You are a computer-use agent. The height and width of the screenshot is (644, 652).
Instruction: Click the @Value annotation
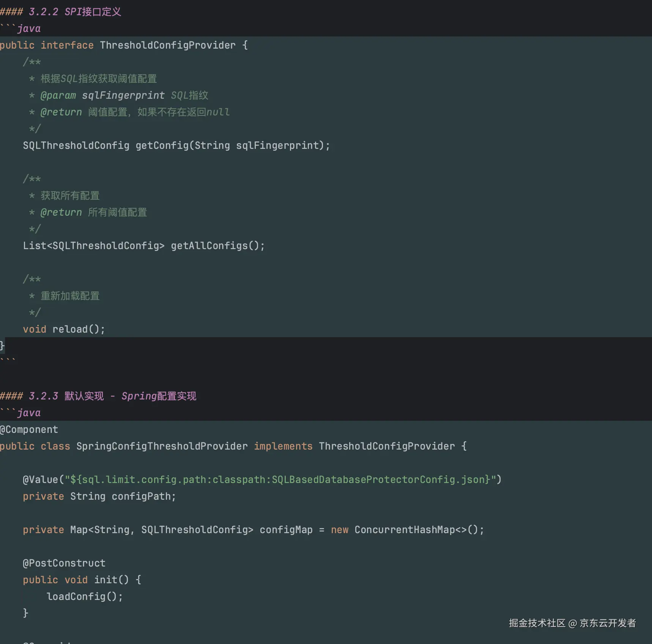click(40, 480)
